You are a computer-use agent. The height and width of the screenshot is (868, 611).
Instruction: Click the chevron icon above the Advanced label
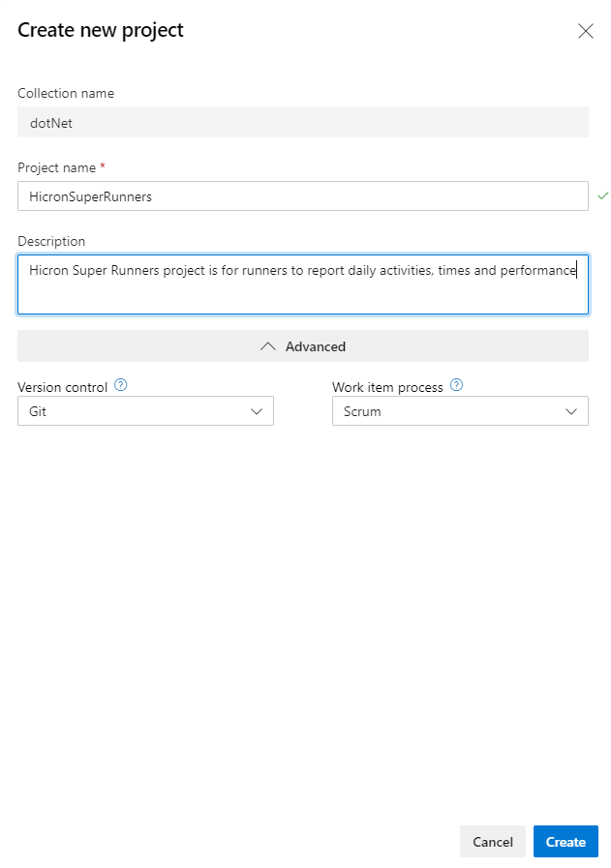click(x=268, y=345)
